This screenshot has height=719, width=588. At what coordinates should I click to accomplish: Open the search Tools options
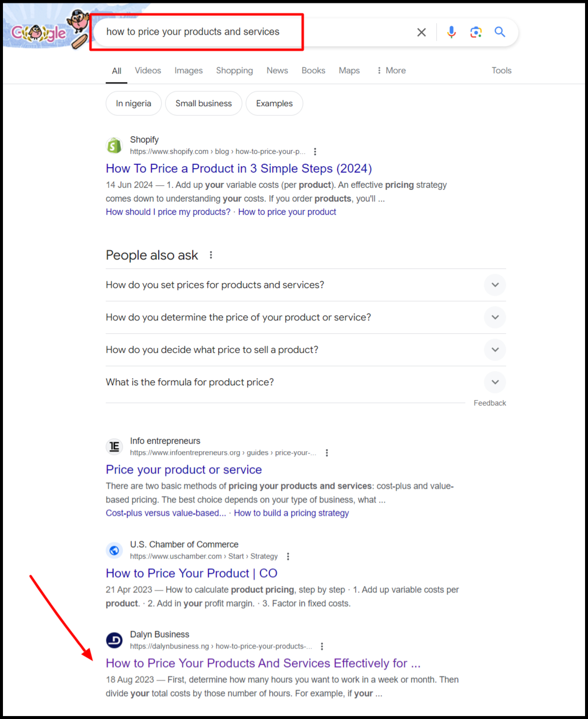tap(502, 70)
